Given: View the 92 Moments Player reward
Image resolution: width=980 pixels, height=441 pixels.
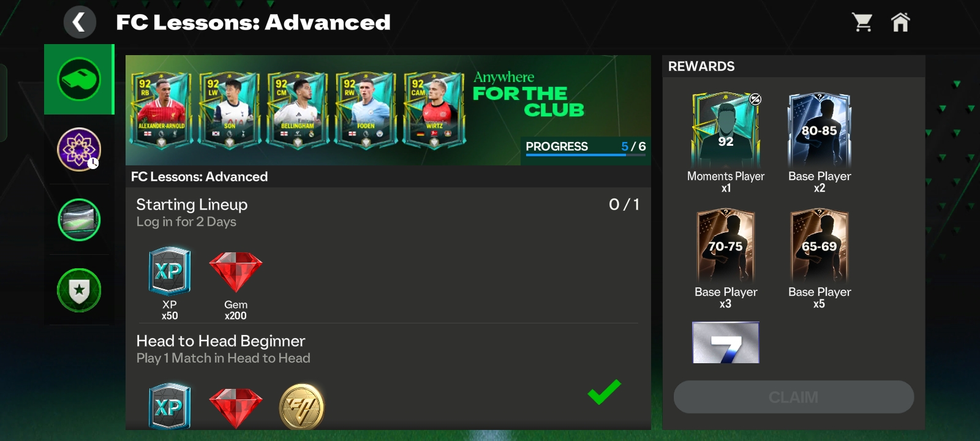Looking at the screenshot, I should (x=726, y=130).
